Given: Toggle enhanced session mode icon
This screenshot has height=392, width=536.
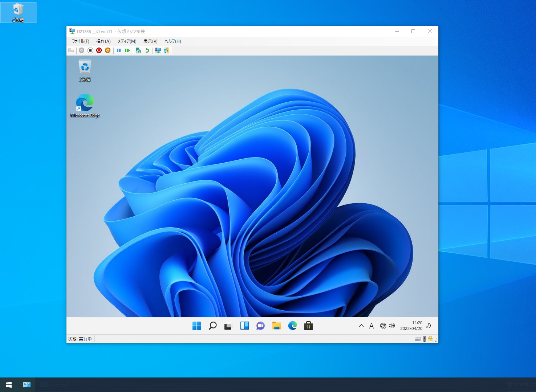Looking at the screenshot, I should click(x=158, y=50).
